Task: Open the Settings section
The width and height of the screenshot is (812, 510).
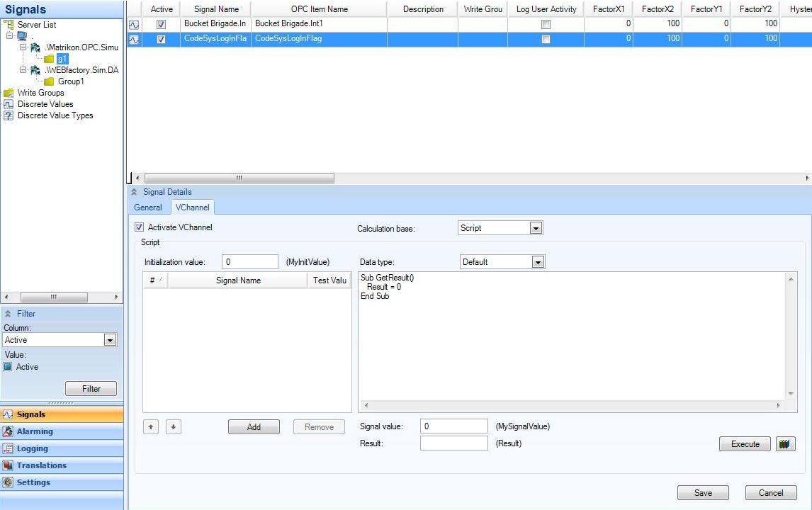Action: 33,482
